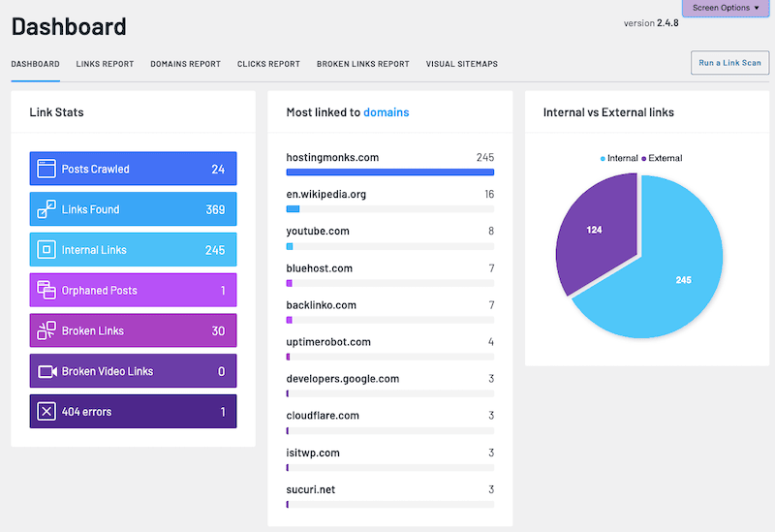Image resolution: width=775 pixels, height=532 pixels.
Task: Open the Broken Links stat card
Action: point(133,330)
